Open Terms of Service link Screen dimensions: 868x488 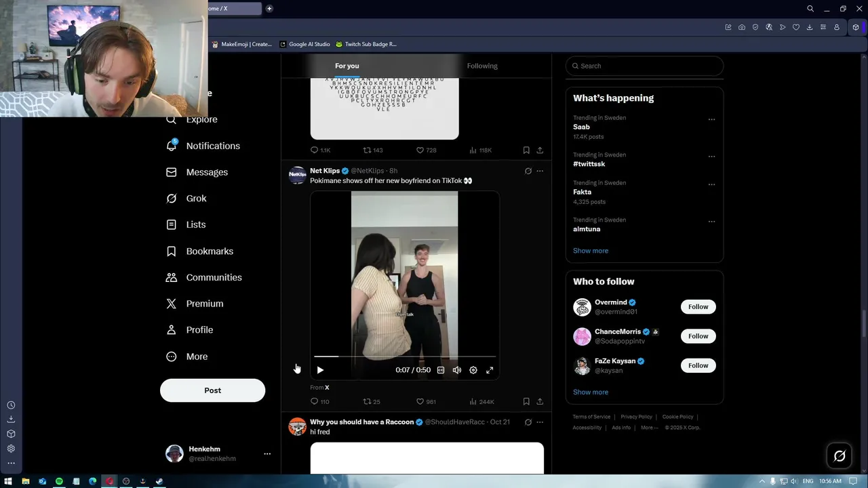[x=591, y=417]
